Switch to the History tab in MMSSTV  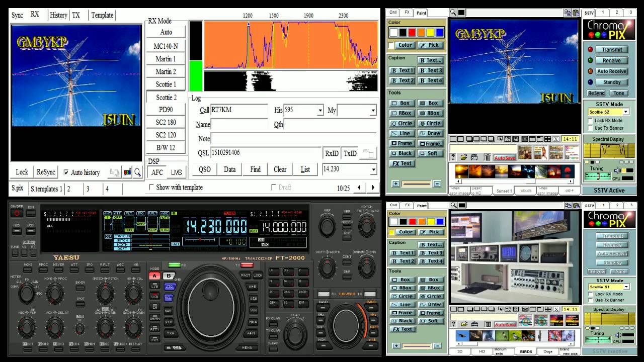pyautogui.click(x=58, y=15)
